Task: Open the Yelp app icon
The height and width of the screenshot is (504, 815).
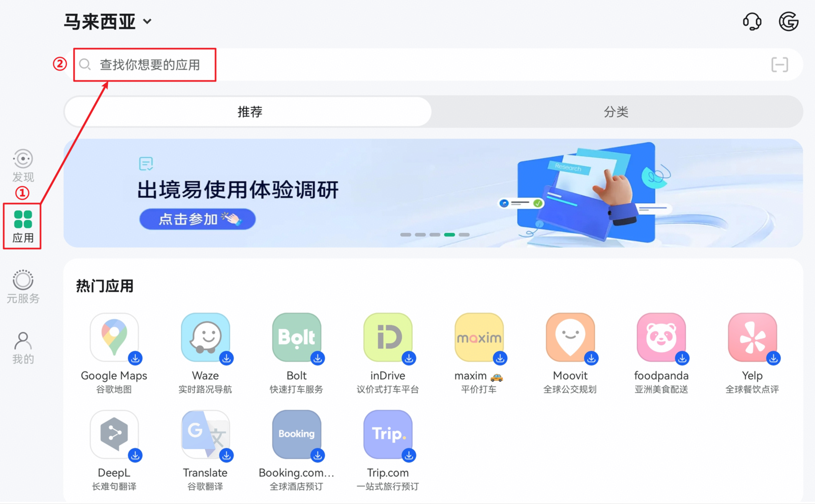Action: coord(752,337)
